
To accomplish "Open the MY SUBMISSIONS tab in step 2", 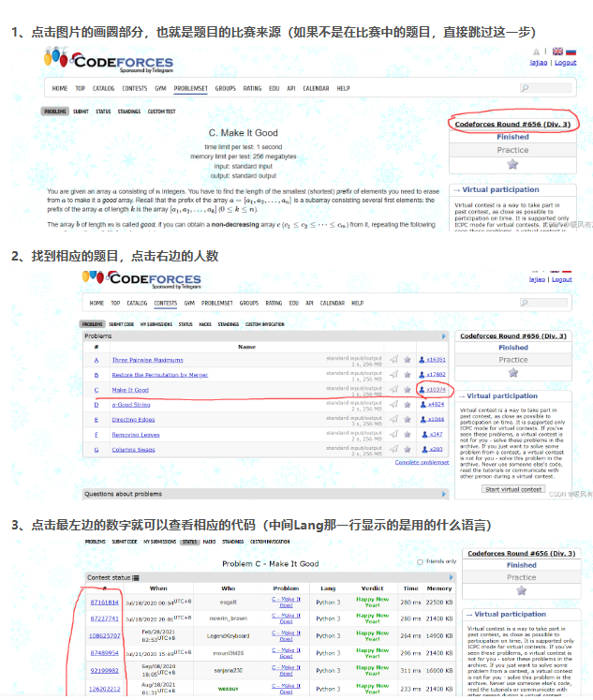I will (156, 324).
